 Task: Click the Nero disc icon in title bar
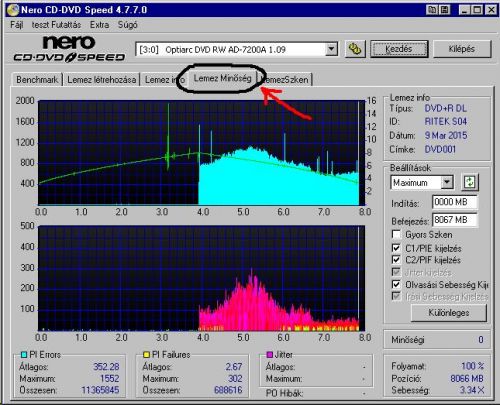pos(13,10)
